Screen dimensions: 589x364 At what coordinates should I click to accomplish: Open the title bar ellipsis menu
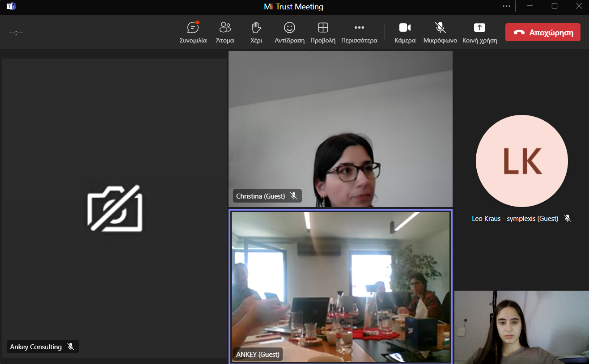[x=506, y=6]
